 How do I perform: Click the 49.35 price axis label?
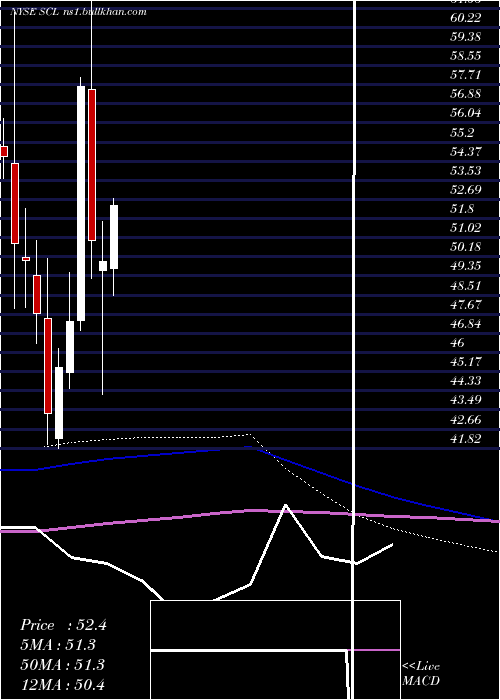pos(465,266)
